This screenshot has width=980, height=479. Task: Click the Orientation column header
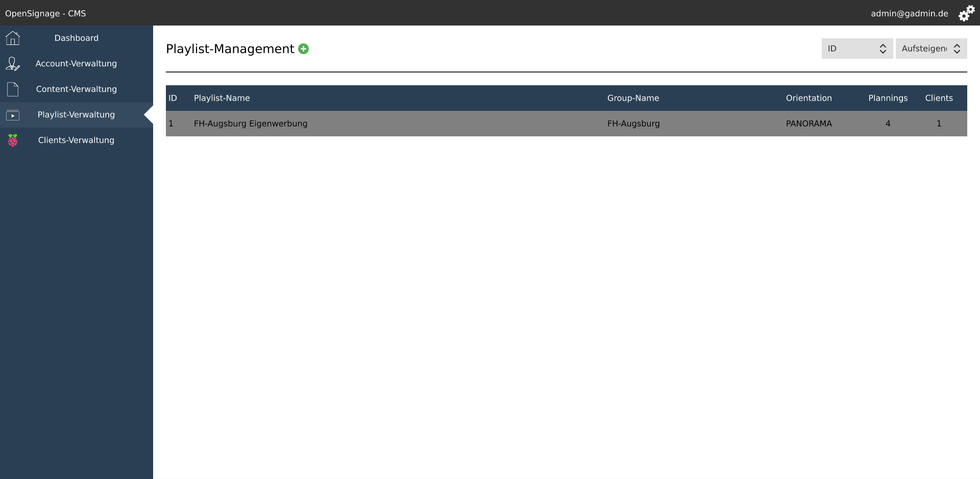pos(808,98)
